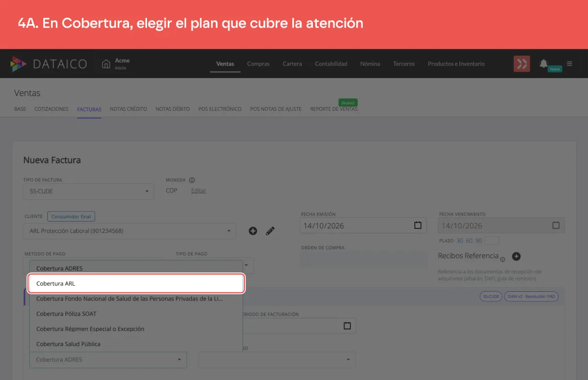588x380 pixels.
Task: Open the hamburger menu
Action: (570, 64)
